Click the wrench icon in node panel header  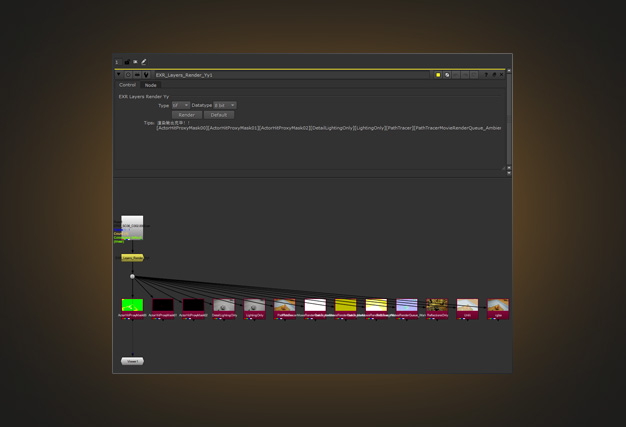point(146,75)
